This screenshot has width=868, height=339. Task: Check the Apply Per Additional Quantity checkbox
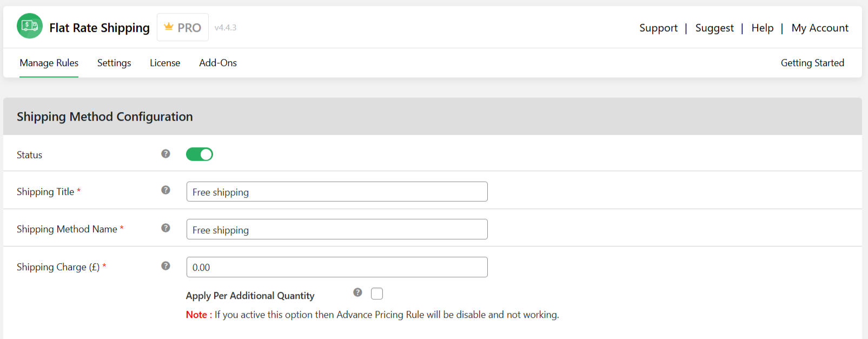377,294
